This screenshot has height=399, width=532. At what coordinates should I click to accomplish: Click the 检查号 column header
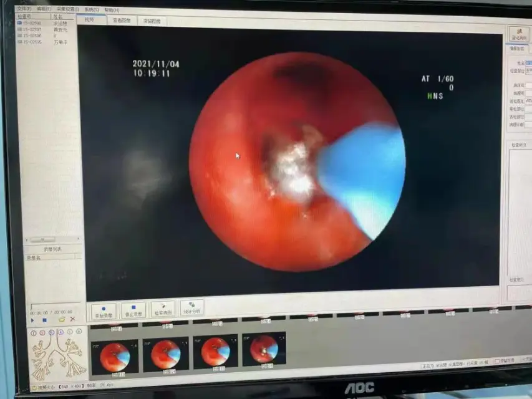coord(33,16)
